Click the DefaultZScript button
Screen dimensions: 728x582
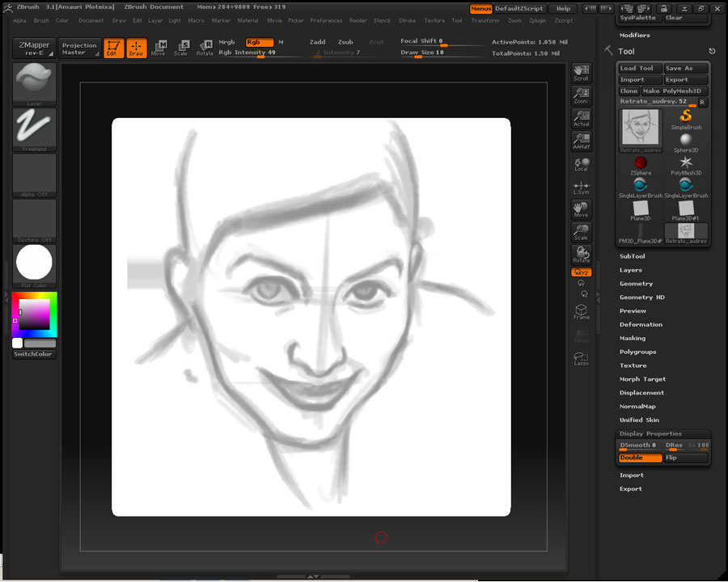[x=519, y=8]
